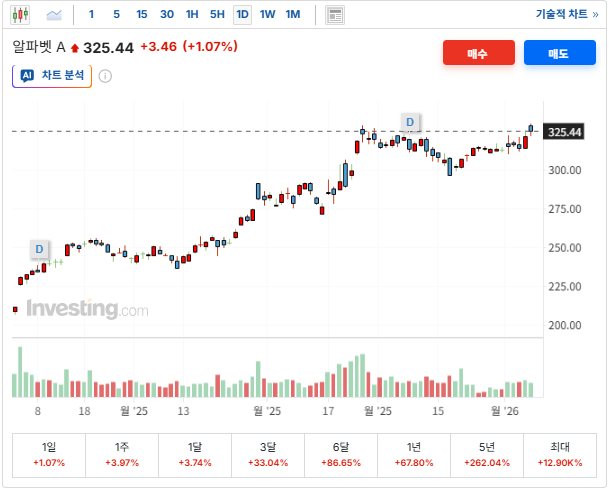Choose the 1주 performance range
Viewport: 609px width, 490px height.
[x=122, y=455]
